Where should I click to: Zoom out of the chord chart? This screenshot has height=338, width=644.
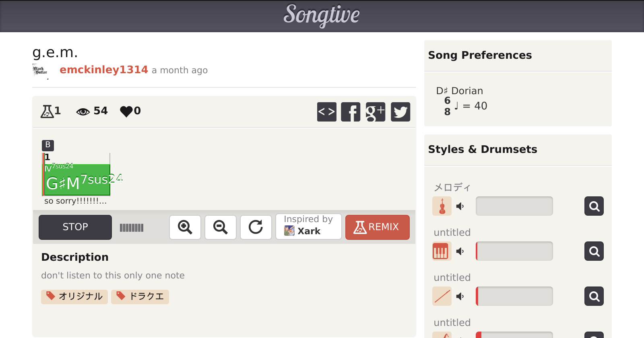pyautogui.click(x=221, y=227)
